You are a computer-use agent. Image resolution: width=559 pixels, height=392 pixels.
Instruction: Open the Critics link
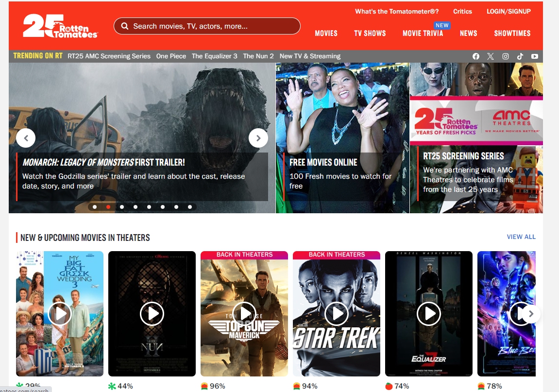462,11
